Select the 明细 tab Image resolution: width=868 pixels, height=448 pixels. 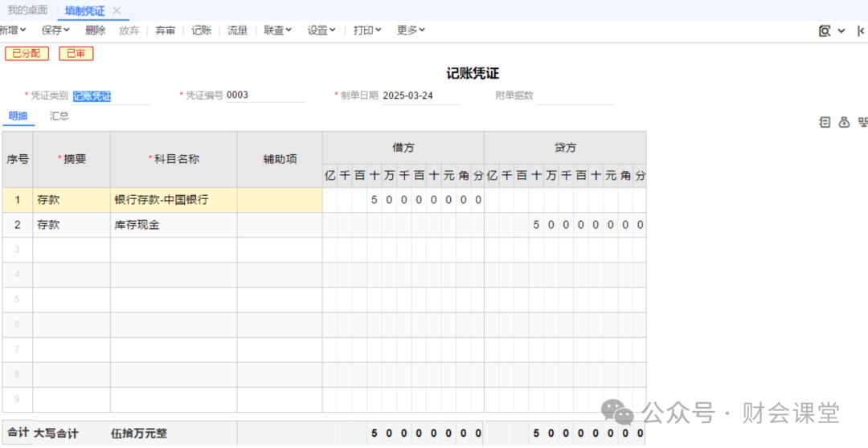point(18,116)
